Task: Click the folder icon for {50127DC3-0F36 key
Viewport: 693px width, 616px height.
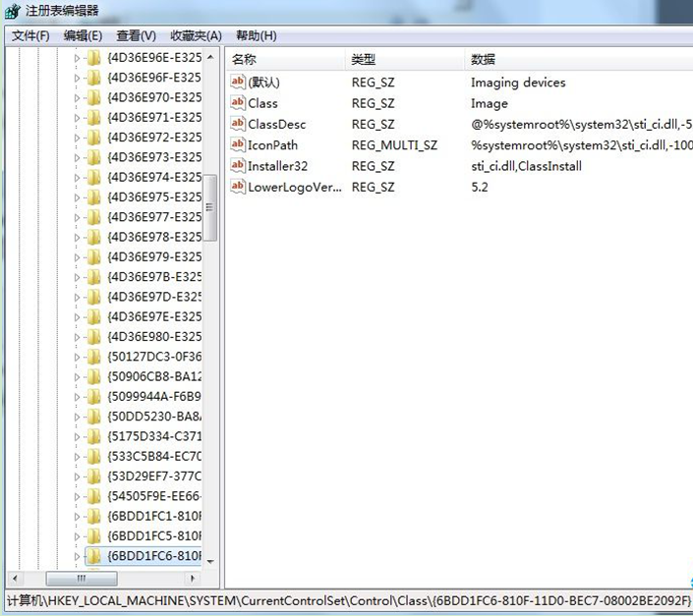Action: [x=93, y=357]
